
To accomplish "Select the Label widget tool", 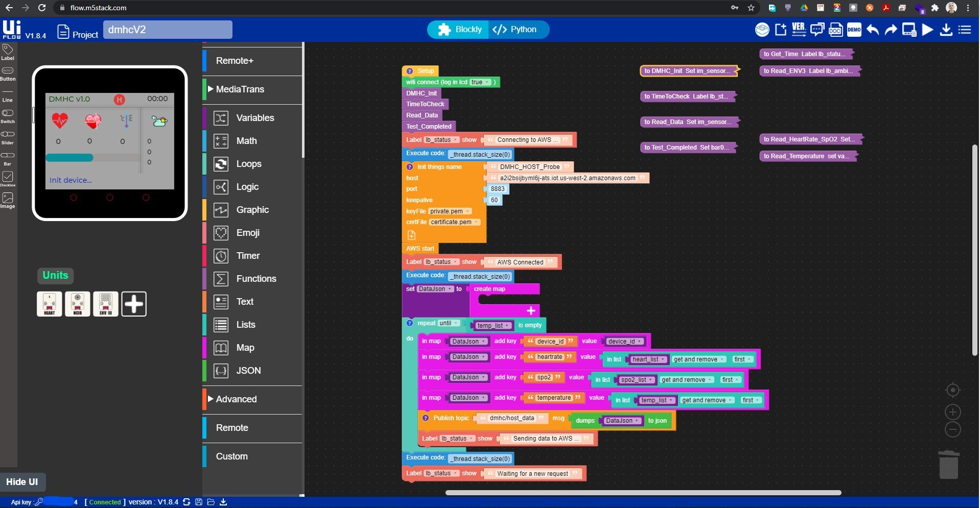I will pos(8,52).
